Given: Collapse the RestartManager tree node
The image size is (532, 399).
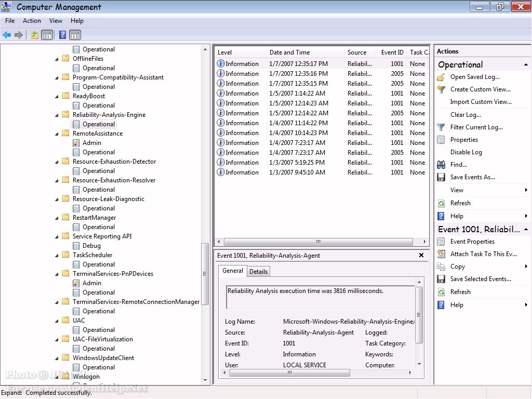Looking at the screenshot, I should 57,218.
